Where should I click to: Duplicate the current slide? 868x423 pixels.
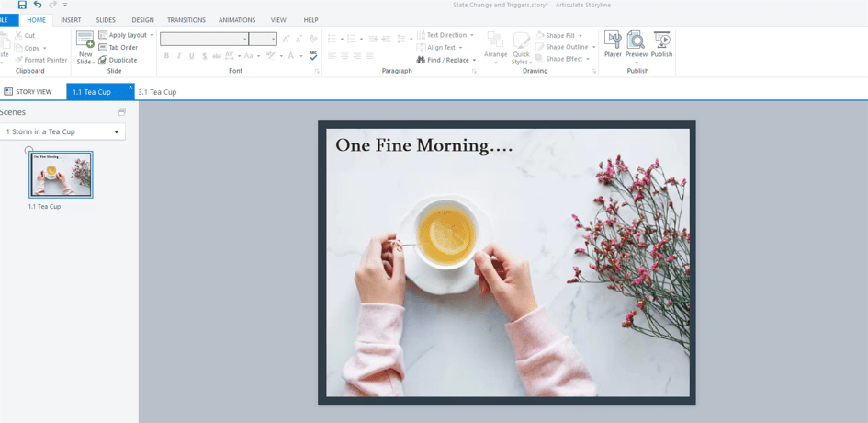tap(118, 60)
